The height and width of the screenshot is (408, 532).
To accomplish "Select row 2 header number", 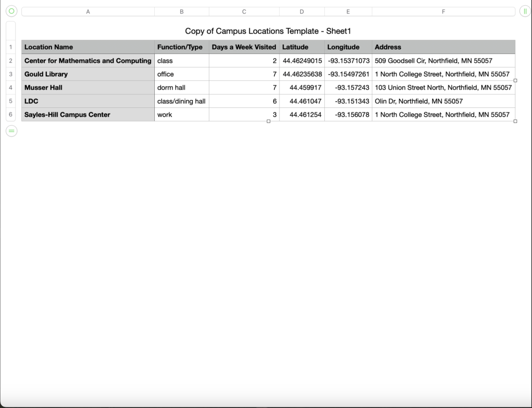I will click(10, 61).
